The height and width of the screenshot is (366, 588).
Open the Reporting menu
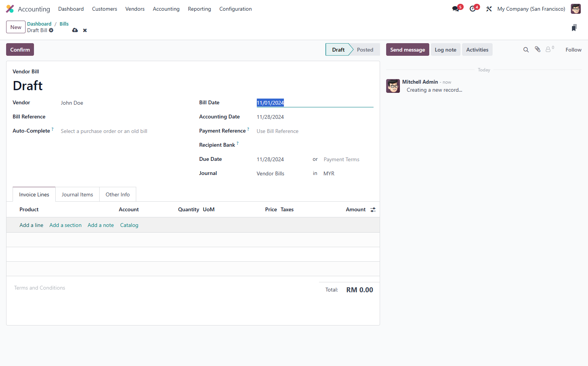coord(200,9)
